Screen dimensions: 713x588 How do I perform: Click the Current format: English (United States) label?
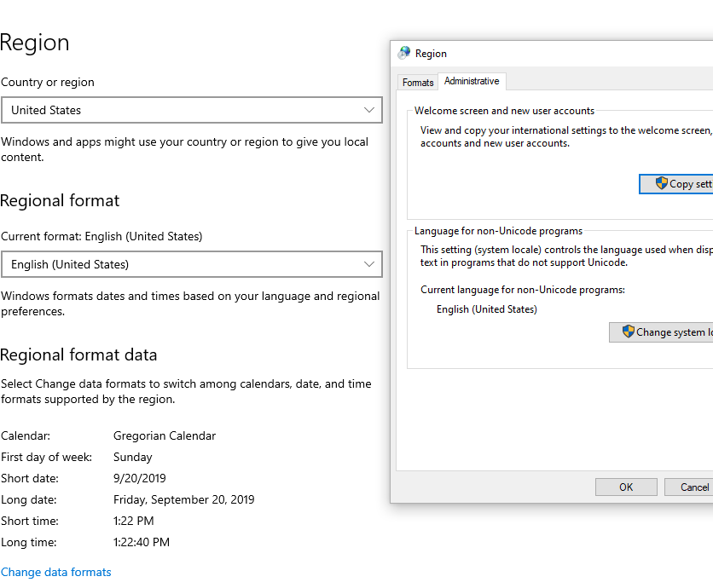point(101,236)
